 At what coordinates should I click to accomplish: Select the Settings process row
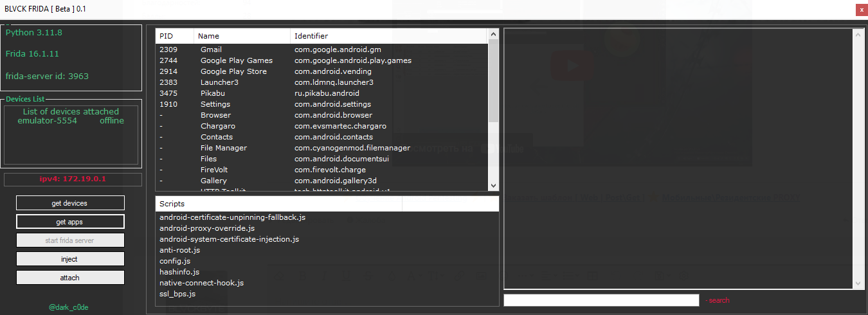[321, 104]
